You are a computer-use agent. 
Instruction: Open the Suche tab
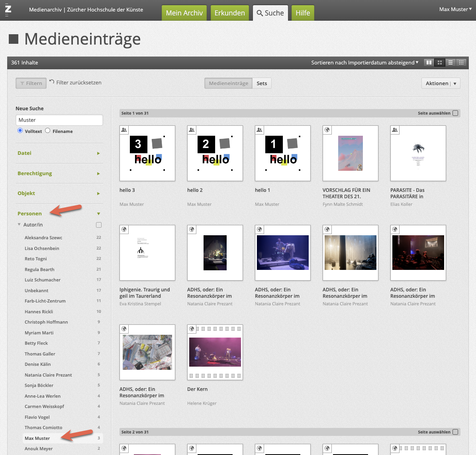coord(270,13)
